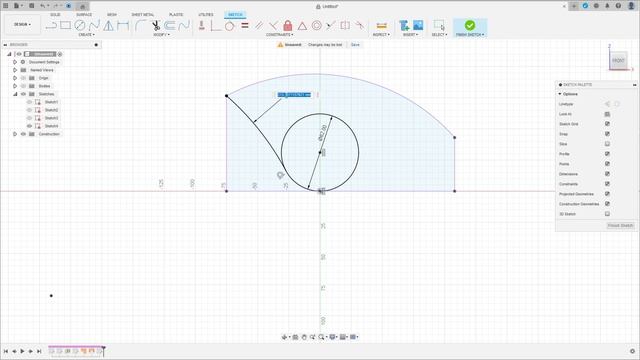Click the Window Select tool icon
The height and width of the screenshot is (360, 640).
[x=439, y=25]
